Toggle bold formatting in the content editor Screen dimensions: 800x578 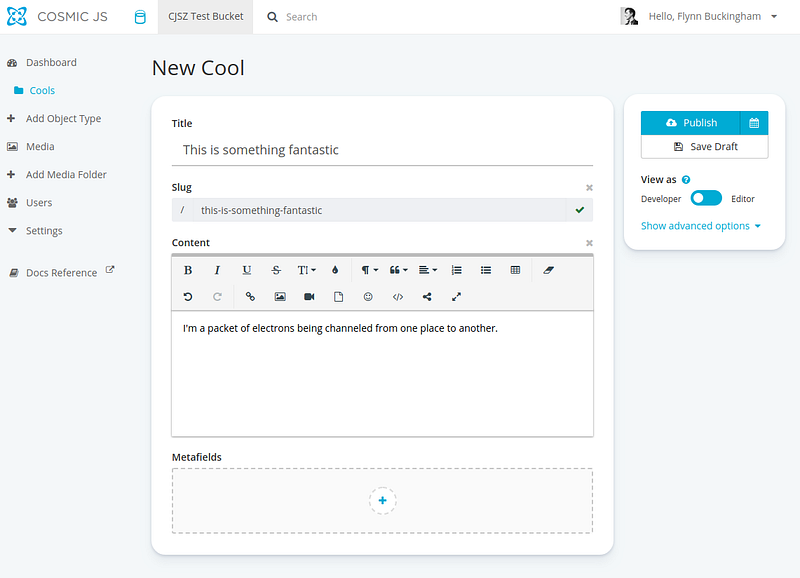(188, 270)
